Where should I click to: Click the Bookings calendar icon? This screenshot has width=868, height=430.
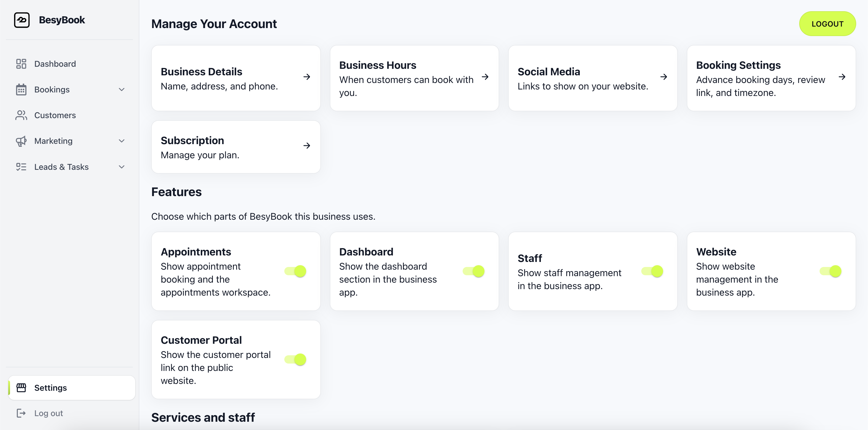(x=21, y=90)
